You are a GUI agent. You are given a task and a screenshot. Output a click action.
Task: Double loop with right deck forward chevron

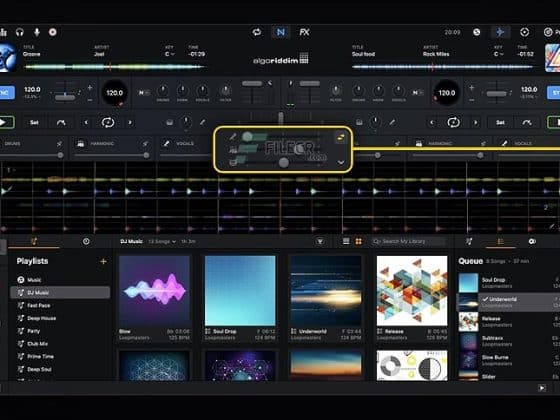(x=476, y=122)
